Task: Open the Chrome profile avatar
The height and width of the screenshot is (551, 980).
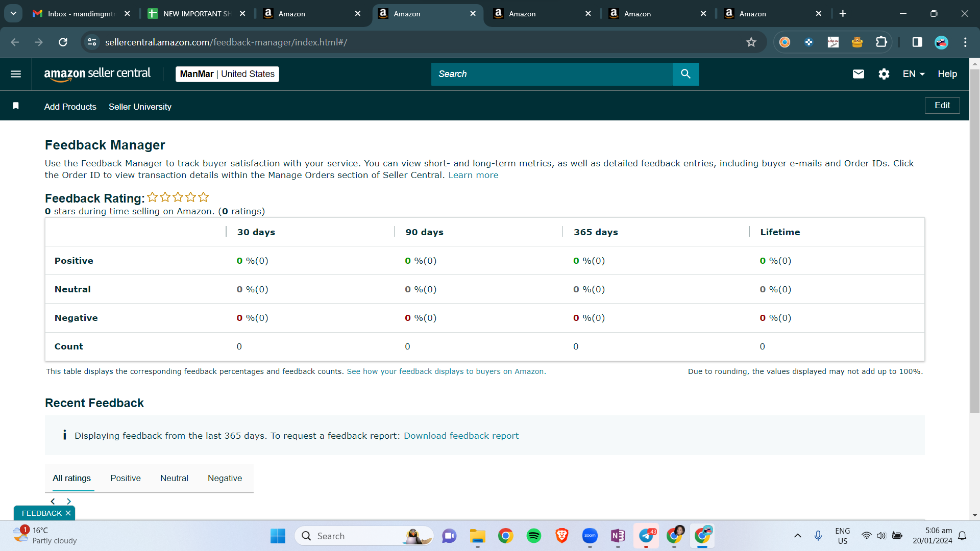Action: click(941, 42)
